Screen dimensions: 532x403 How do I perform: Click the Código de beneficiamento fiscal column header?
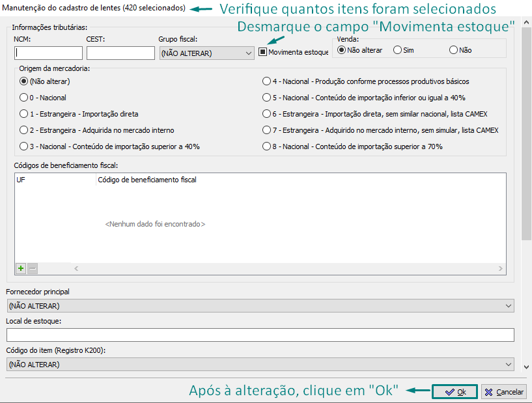[301, 180]
